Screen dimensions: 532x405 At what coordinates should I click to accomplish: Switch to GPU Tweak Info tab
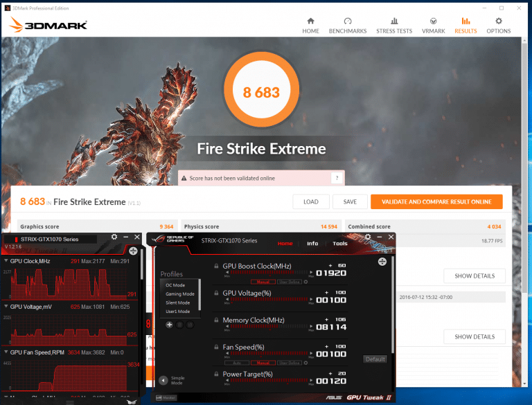click(312, 244)
